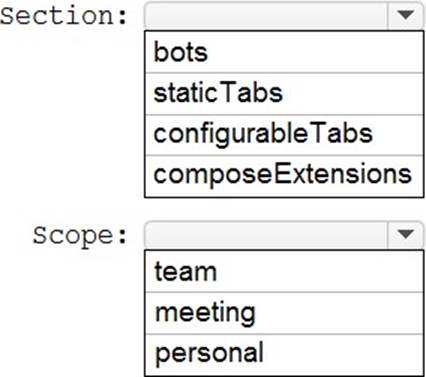Select bots from the Section list
This screenshot has height=377, width=426.
click(284, 52)
